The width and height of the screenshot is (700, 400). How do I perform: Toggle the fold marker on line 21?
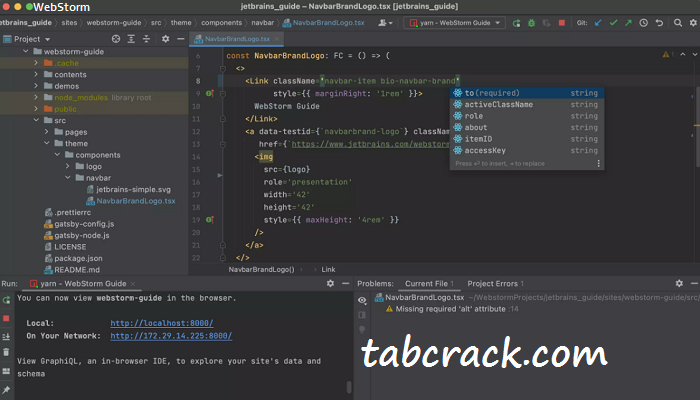tap(222, 245)
